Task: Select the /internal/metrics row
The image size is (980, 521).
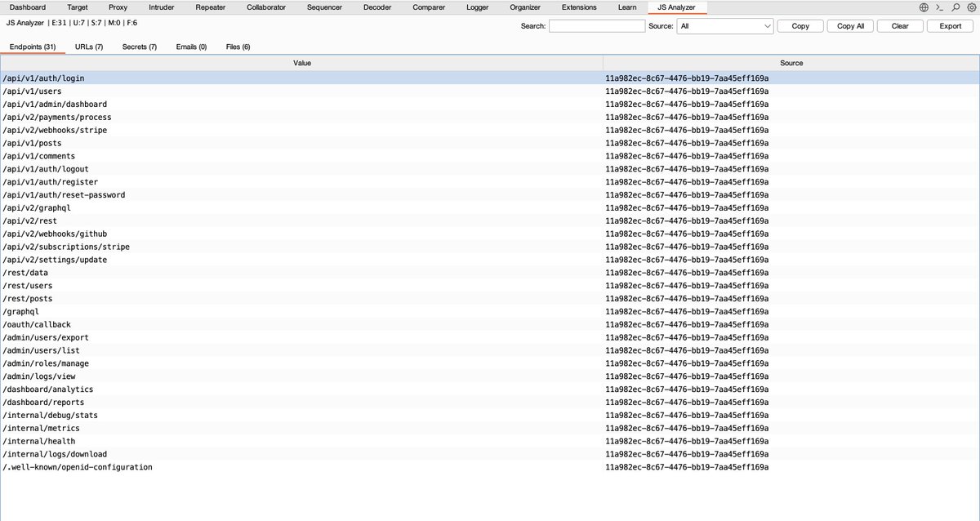Action: (x=490, y=428)
